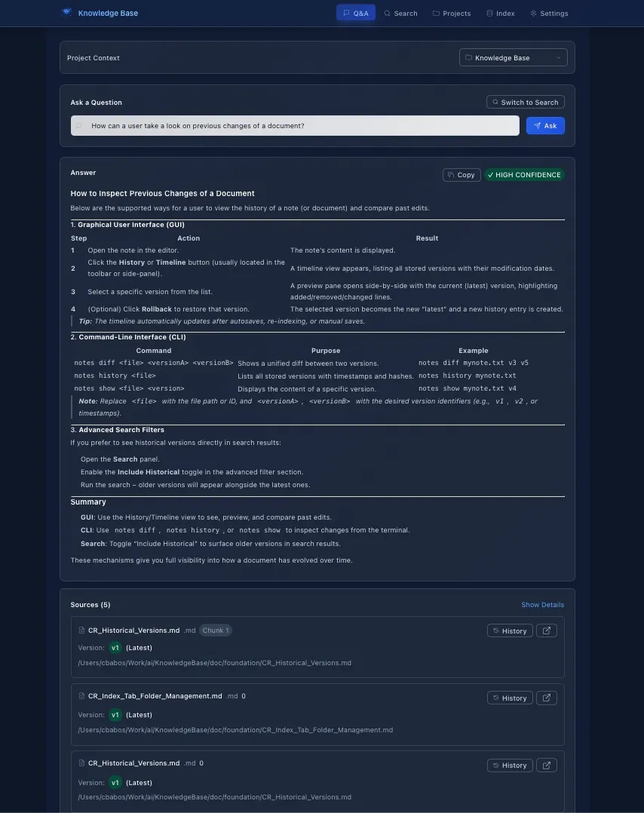This screenshot has height=813, width=644.
Task: Click Switch to Search button
Action: point(526,102)
